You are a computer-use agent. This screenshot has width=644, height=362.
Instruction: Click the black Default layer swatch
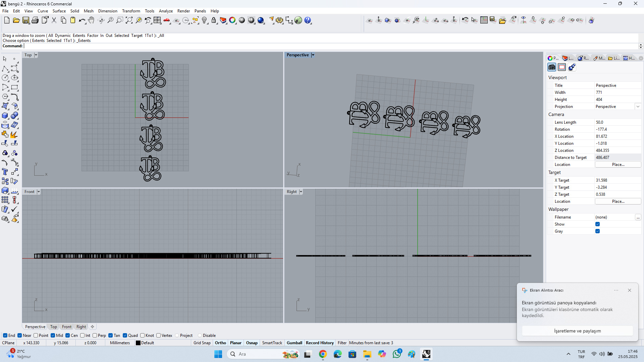[138, 343]
